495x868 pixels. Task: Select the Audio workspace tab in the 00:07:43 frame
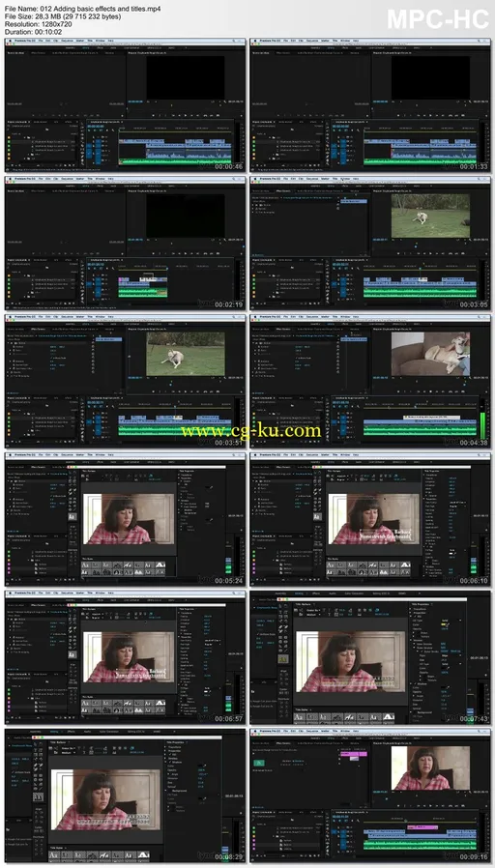pos(333,593)
